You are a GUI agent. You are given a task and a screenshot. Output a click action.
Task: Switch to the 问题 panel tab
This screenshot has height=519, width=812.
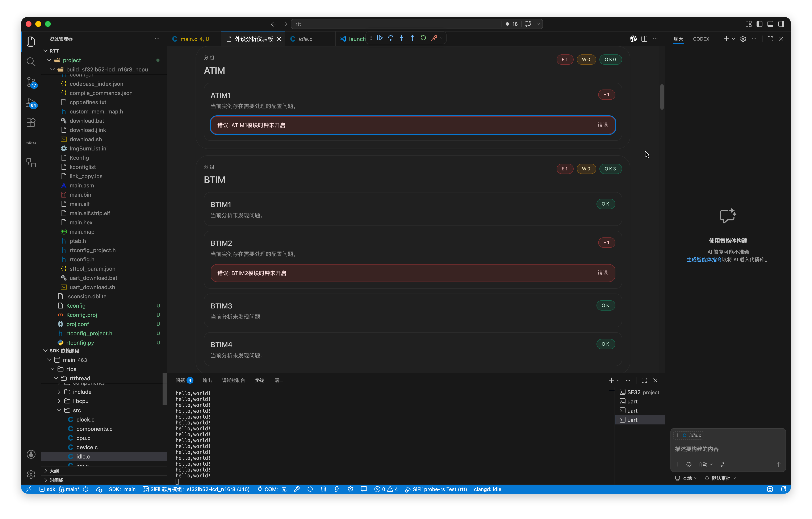(x=180, y=380)
